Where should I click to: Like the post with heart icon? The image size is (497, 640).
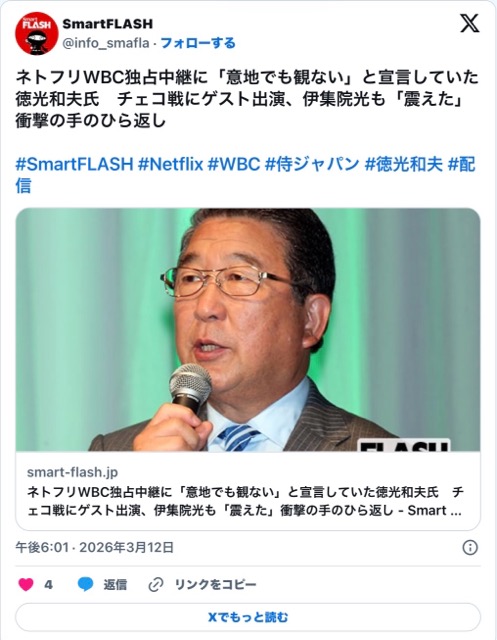pyautogui.click(x=26, y=584)
